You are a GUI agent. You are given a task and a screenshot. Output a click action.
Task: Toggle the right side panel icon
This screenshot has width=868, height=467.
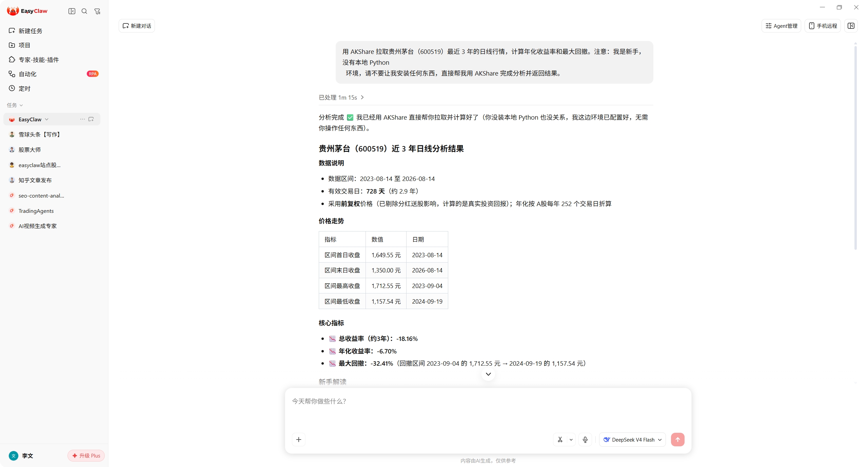pos(851,26)
